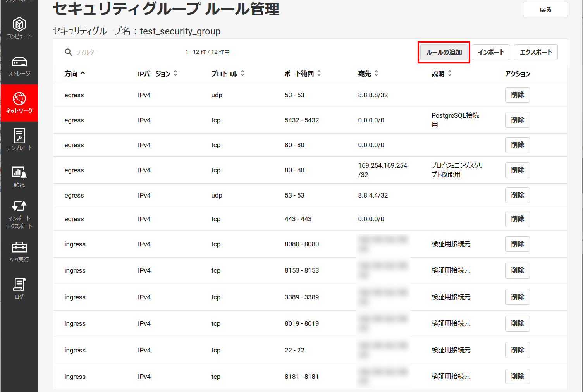Open the インポート エクスポート transfer icon
Viewport: 583px width, 392px height.
pyautogui.click(x=19, y=206)
